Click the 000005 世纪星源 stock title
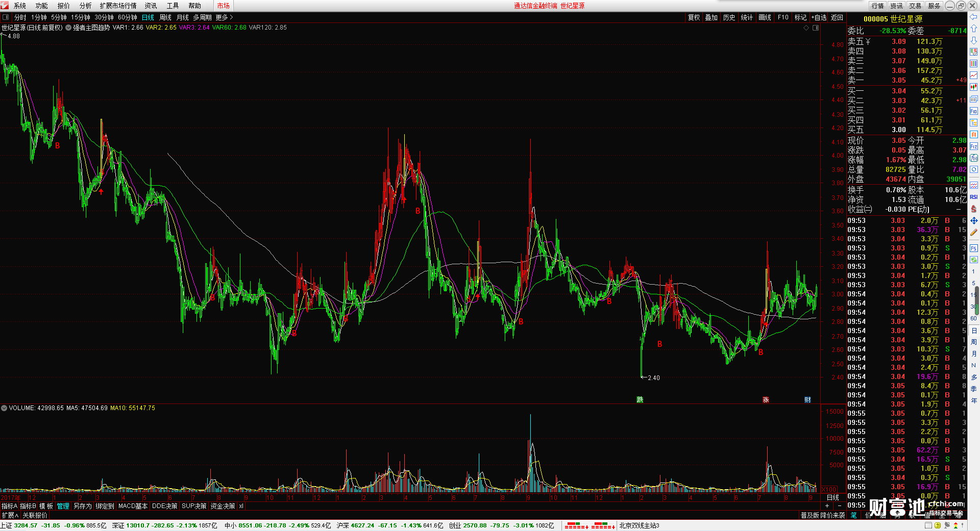 pos(893,19)
